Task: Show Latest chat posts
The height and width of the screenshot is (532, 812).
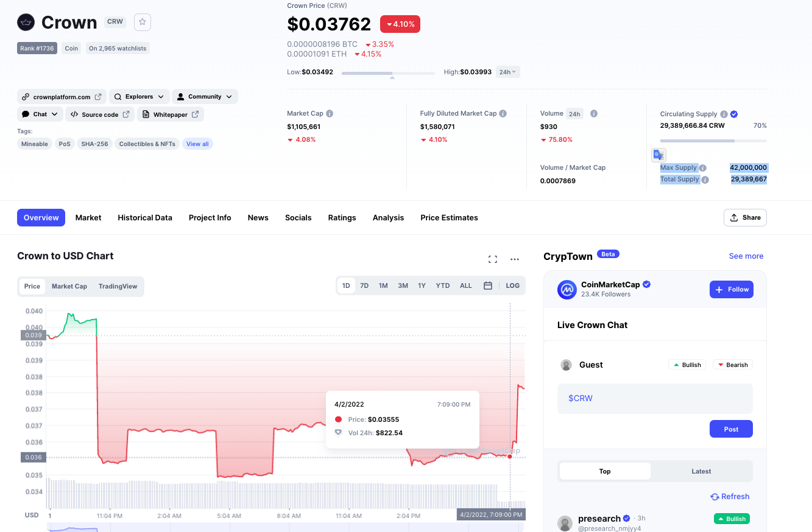Action: [x=701, y=471]
